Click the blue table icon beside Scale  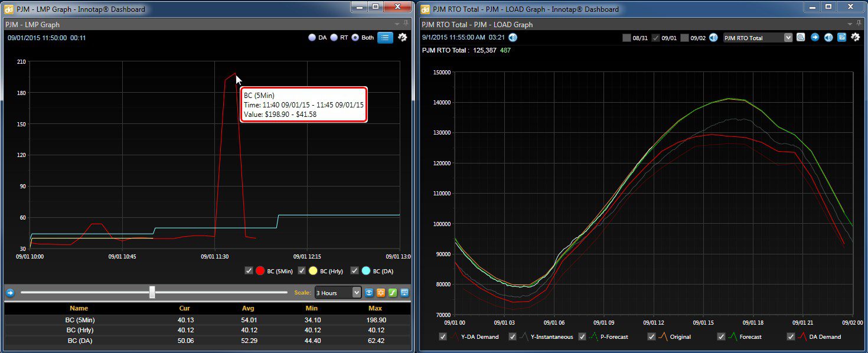click(404, 293)
